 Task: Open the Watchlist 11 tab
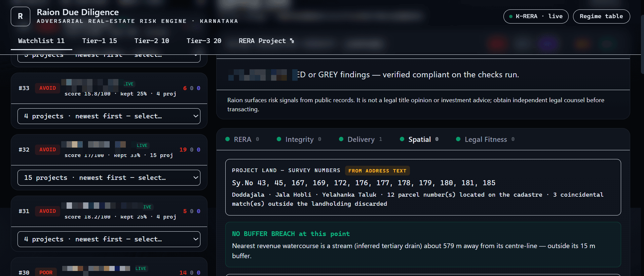tap(41, 41)
